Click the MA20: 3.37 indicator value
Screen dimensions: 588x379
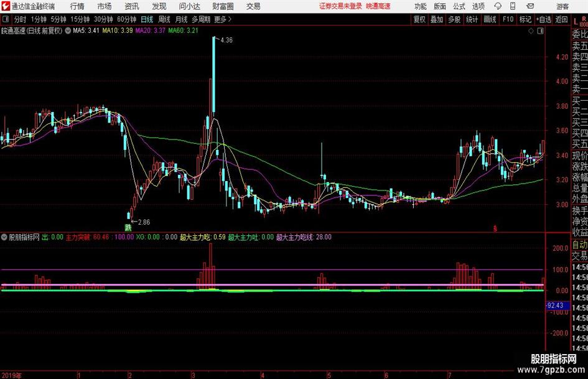[x=151, y=30]
